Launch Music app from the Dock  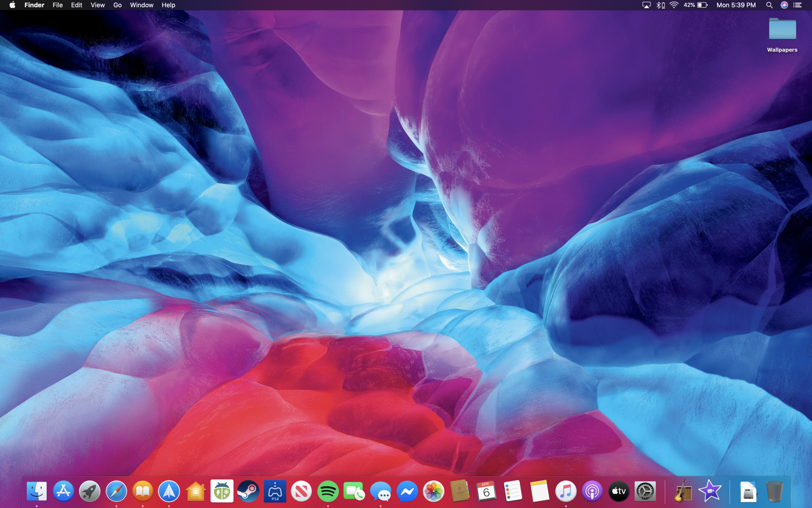pyautogui.click(x=566, y=491)
